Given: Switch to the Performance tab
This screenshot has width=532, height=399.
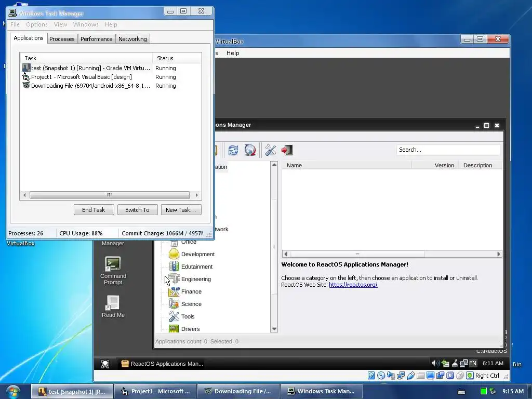Looking at the screenshot, I should 96,39.
